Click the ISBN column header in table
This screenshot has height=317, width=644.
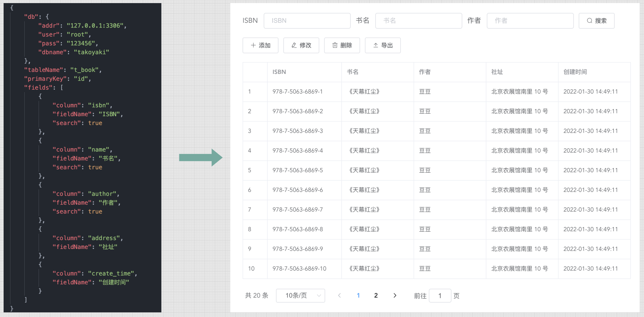point(279,72)
